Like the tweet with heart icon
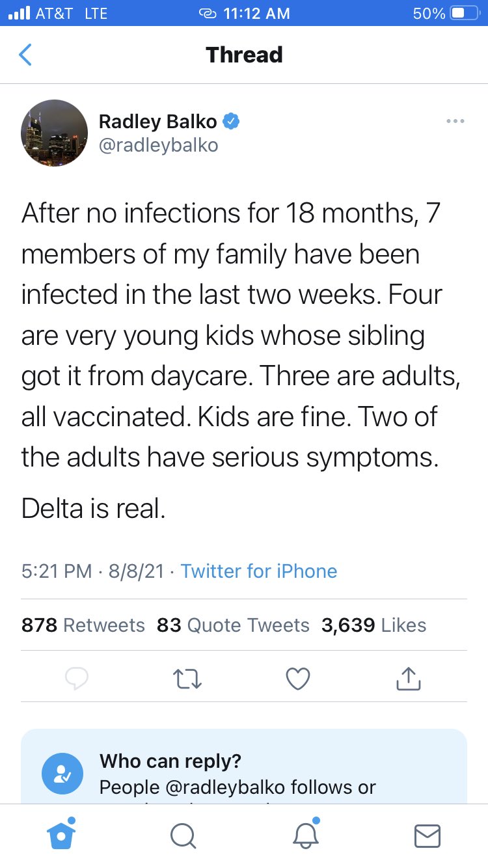The width and height of the screenshot is (488, 868). pos(298,679)
